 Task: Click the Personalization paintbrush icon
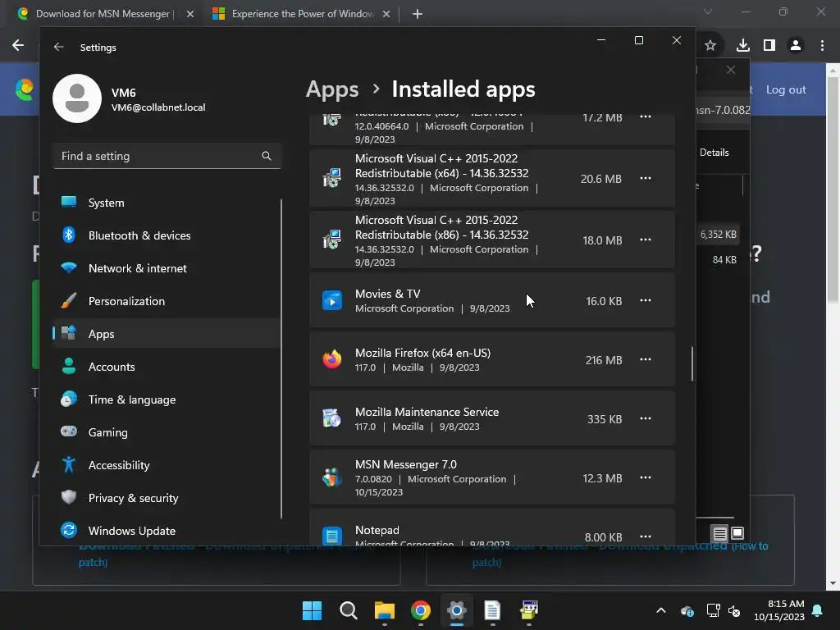(69, 300)
